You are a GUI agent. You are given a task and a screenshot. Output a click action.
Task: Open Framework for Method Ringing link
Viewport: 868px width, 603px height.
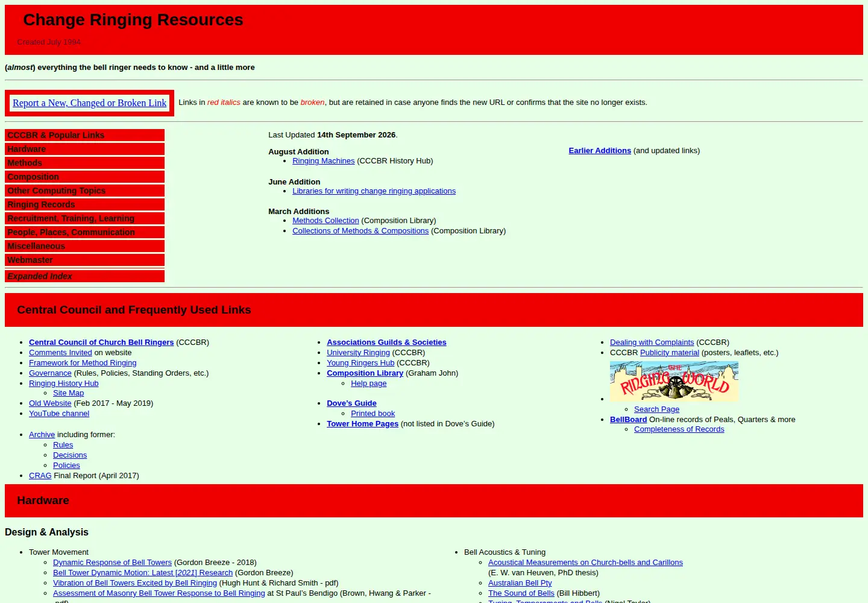point(83,363)
